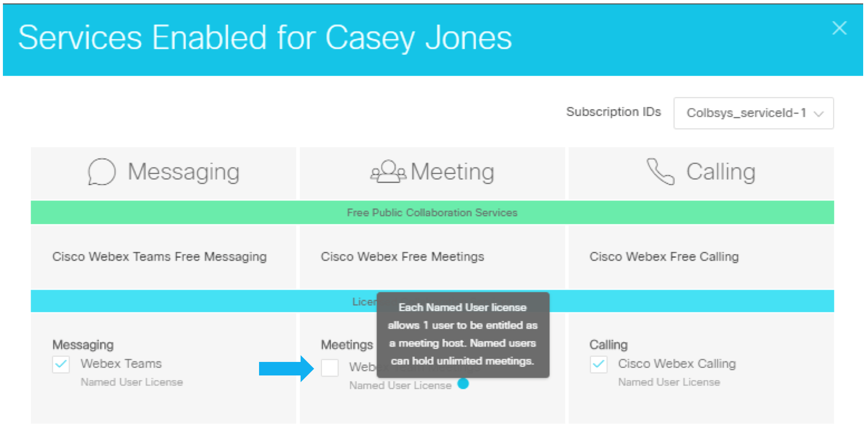Screen dimensions: 868x432
Task: Click the Subscription IDs label
Action: click(x=613, y=112)
